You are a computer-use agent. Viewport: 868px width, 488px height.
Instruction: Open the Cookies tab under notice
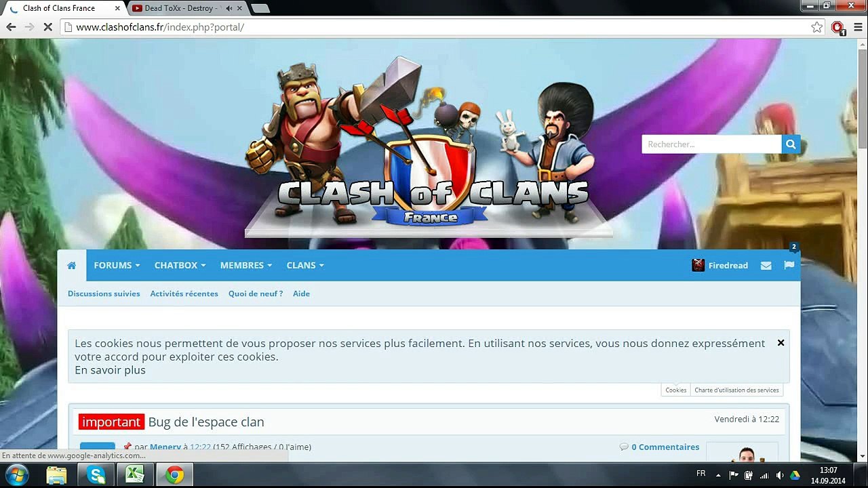click(x=676, y=390)
